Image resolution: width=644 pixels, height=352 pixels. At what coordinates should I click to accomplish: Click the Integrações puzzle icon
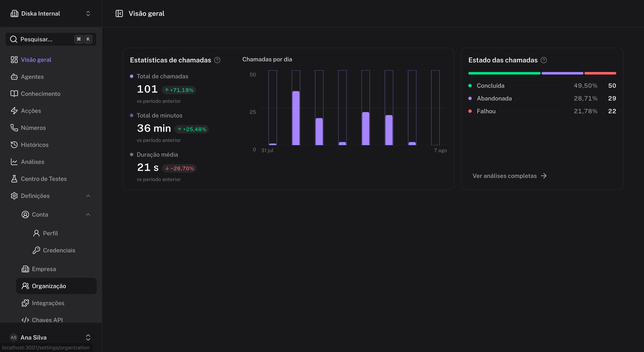coord(25,303)
